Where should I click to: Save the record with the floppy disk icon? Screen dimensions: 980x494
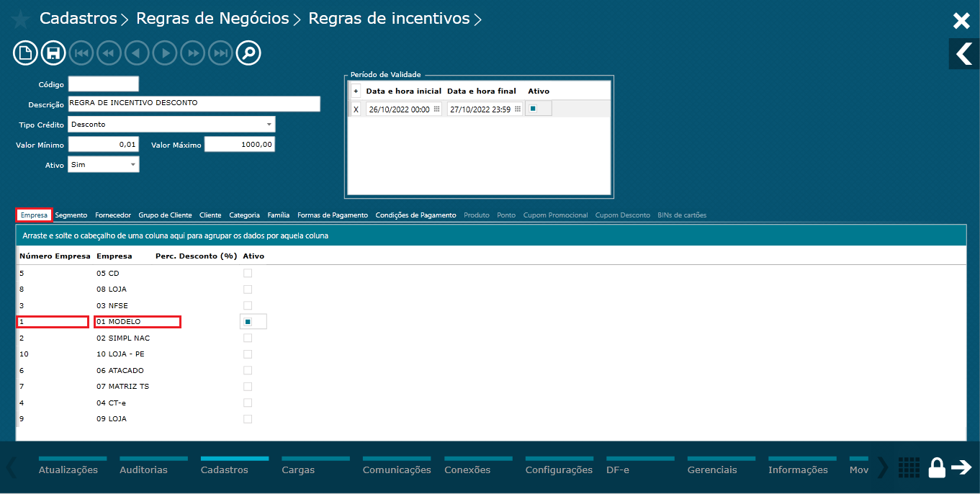(53, 53)
